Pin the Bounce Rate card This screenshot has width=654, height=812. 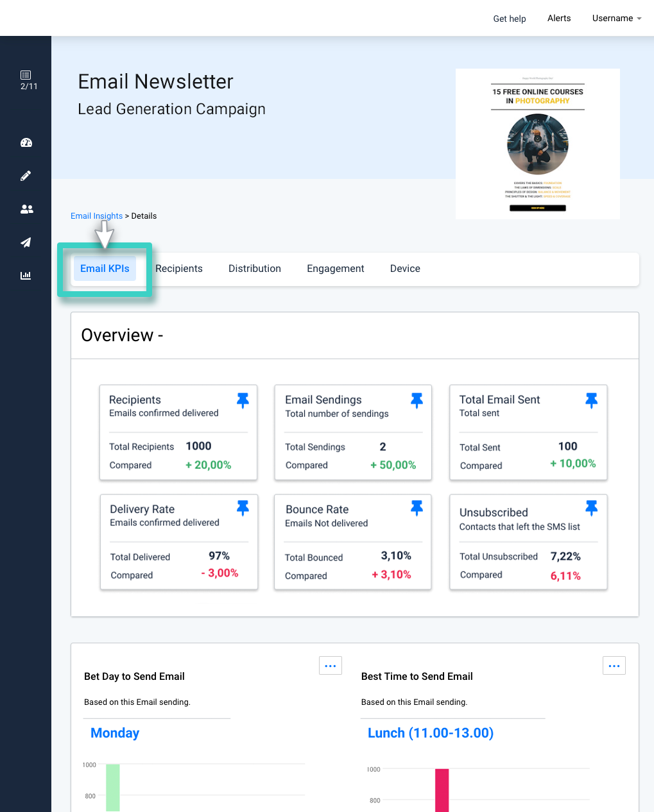(x=417, y=509)
